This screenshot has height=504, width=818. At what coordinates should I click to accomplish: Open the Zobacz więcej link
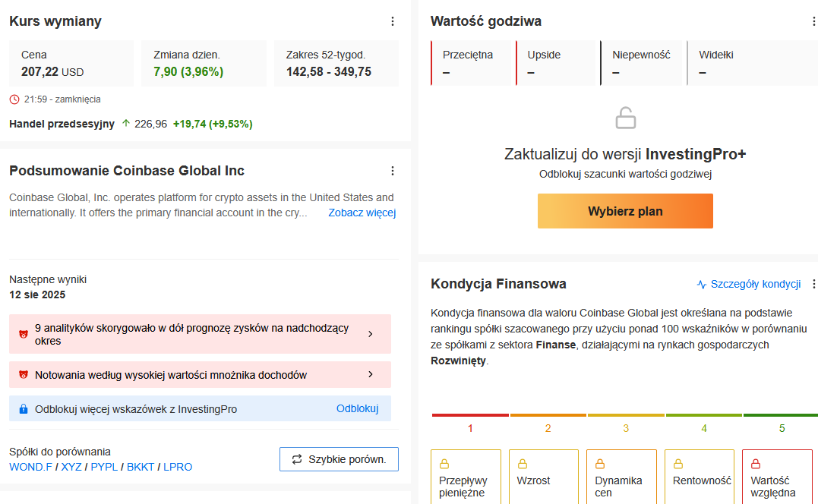click(x=362, y=213)
